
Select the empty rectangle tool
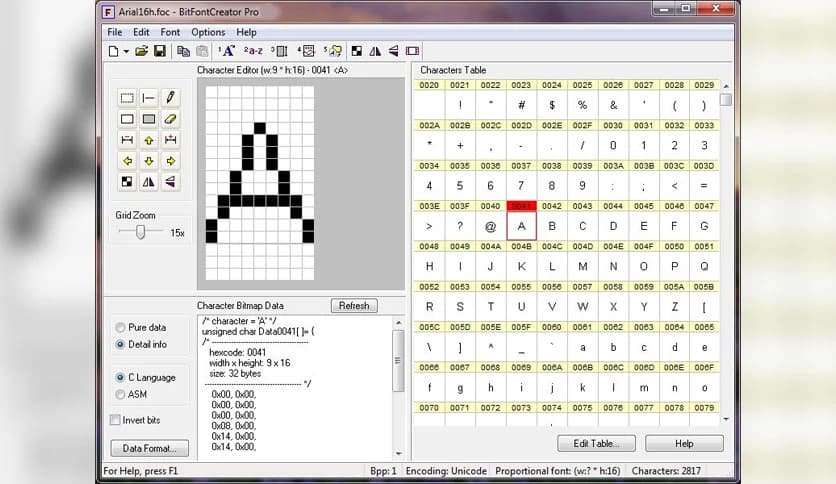click(x=127, y=119)
